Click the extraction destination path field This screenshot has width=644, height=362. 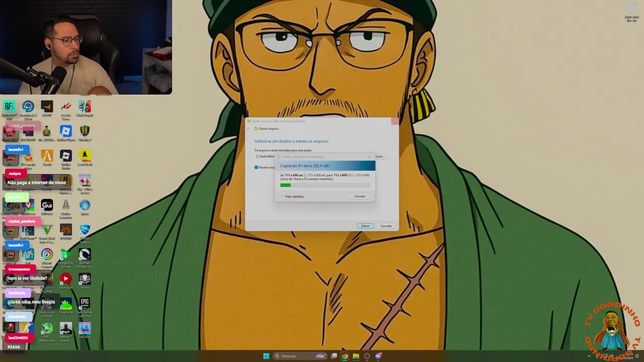coord(265,156)
